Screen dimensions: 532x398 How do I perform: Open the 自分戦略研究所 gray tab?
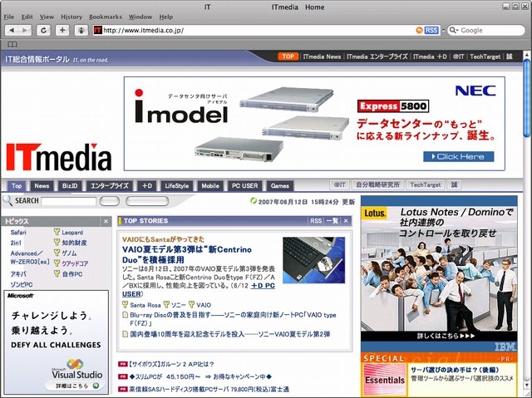[377, 184]
